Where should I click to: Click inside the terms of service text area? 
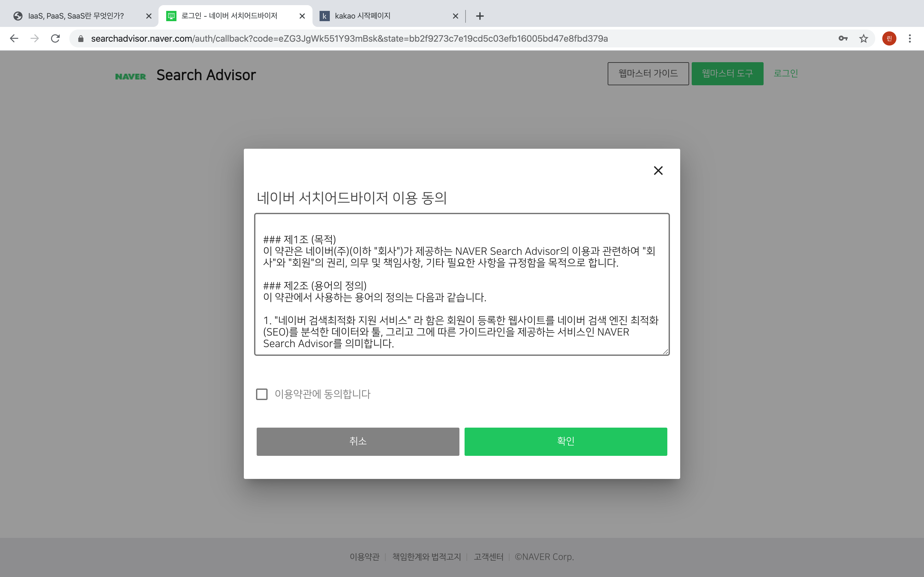click(x=461, y=284)
